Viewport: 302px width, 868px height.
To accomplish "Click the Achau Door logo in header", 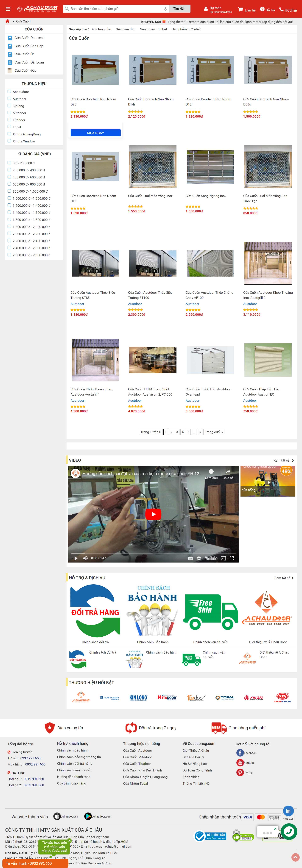I will (37, 9).
